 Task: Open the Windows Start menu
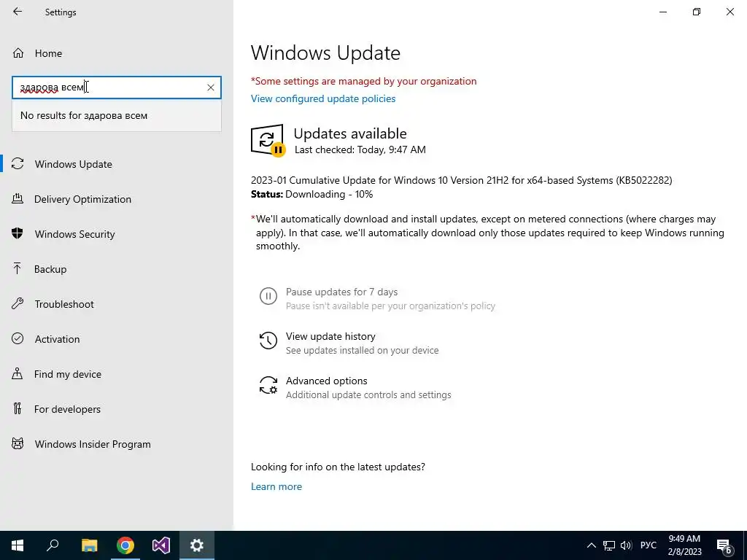(x=18, y=545)
